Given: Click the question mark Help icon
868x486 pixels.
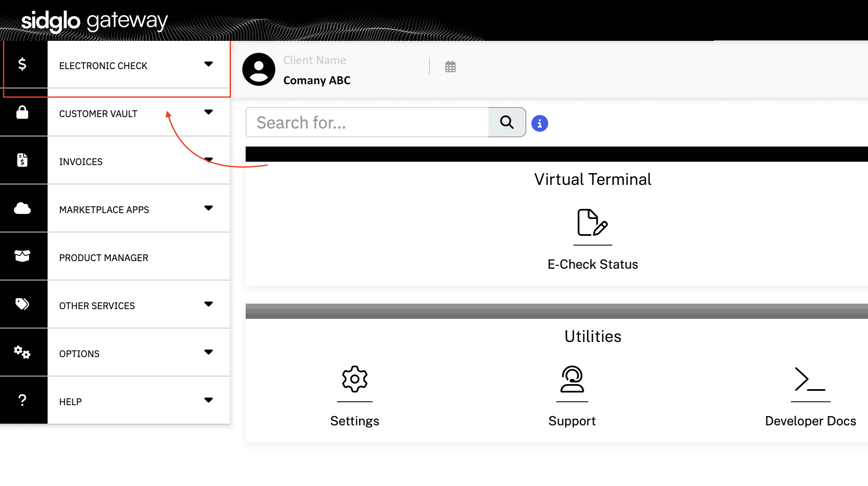Looking at the screenshot, I should (x=22, y=400).
